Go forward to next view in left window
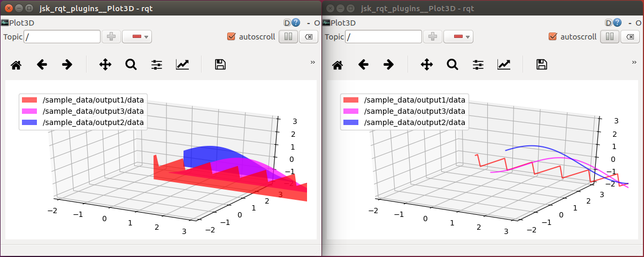 [x=67, y=65]
